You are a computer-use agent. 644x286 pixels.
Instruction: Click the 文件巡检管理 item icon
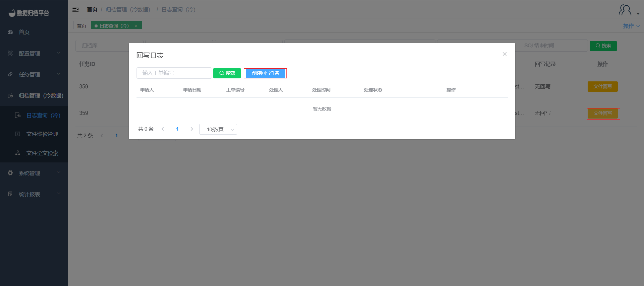18,134
